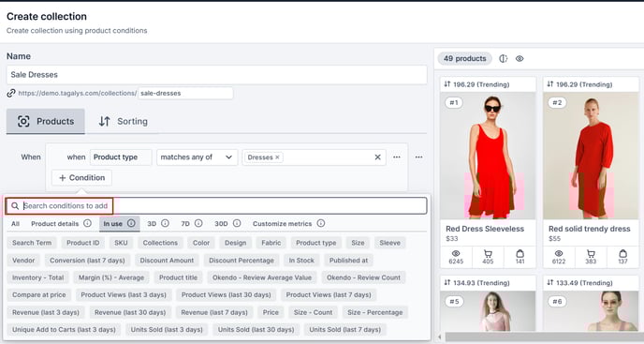Click the 49 products badge
This screenshot has height=344, width=644.
pyautogui.click(x=464, y=58)
